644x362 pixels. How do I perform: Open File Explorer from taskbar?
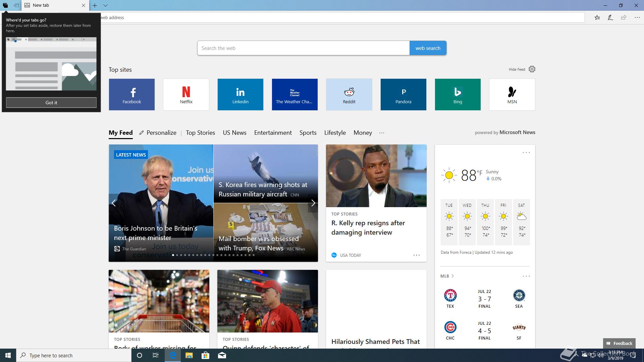pos(189,355)
